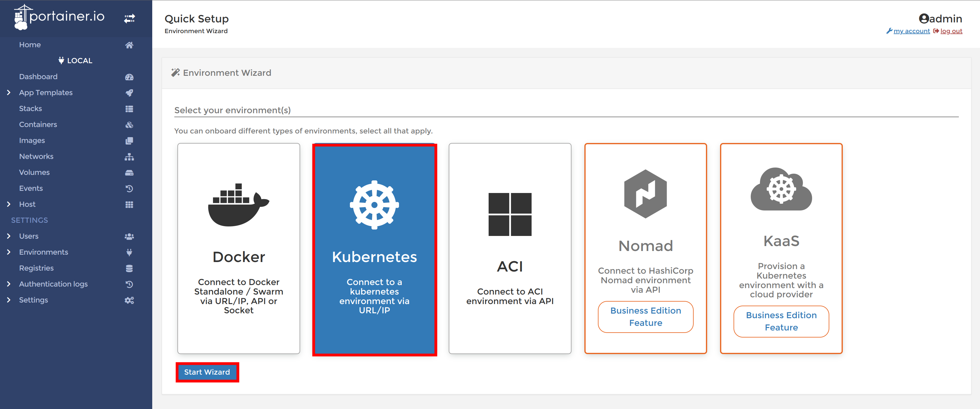Open Networks using its hierarchy icon

pyautogui.click(x=129, y=156)
